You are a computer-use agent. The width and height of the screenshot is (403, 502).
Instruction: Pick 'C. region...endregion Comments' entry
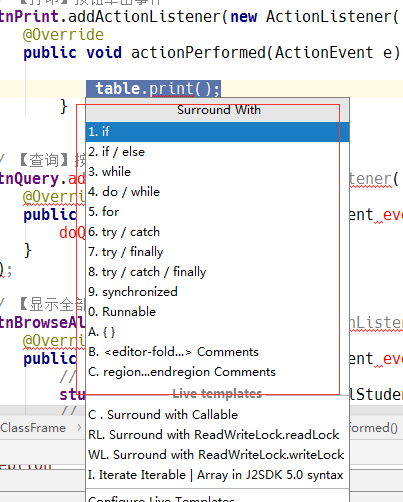(x=217, y=372)
